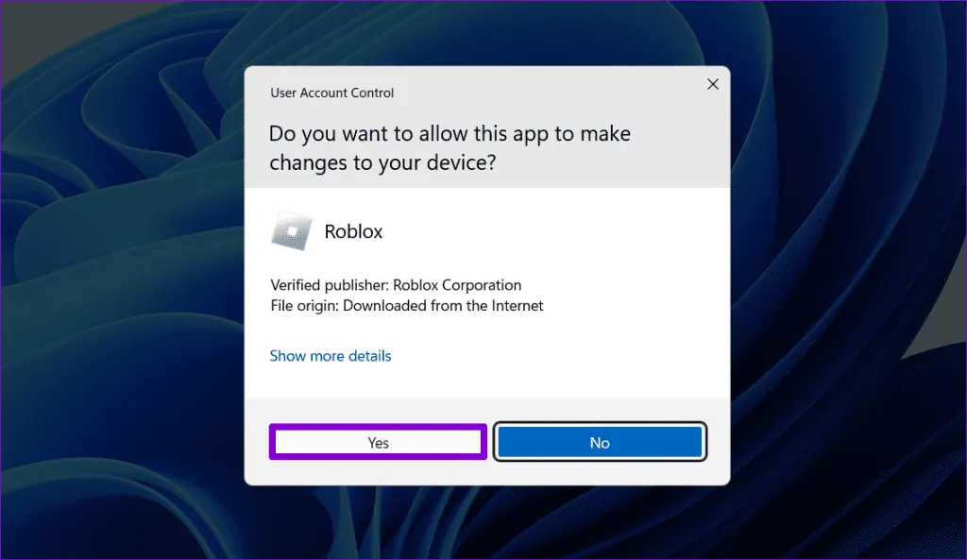Click empty white space right of Roblox name
Viewport: 967px width, 560px height.
(567, 231)
